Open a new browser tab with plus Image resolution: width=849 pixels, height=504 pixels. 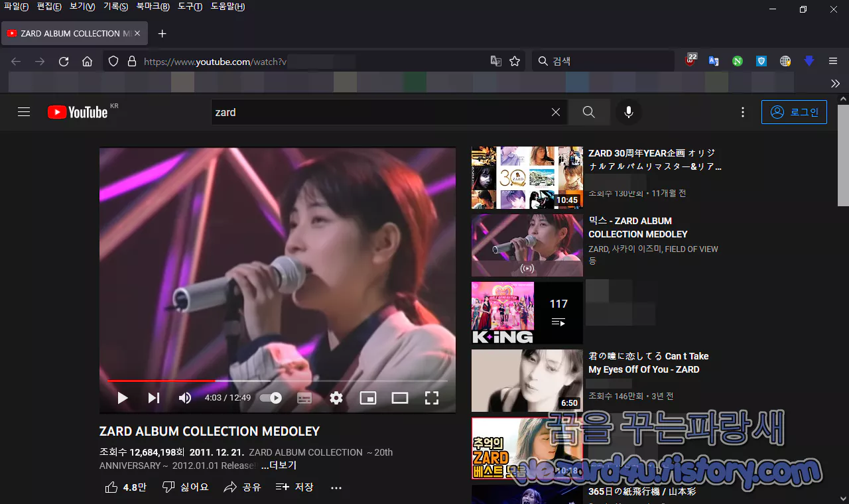pyautogui.click(x=162, y=33)
